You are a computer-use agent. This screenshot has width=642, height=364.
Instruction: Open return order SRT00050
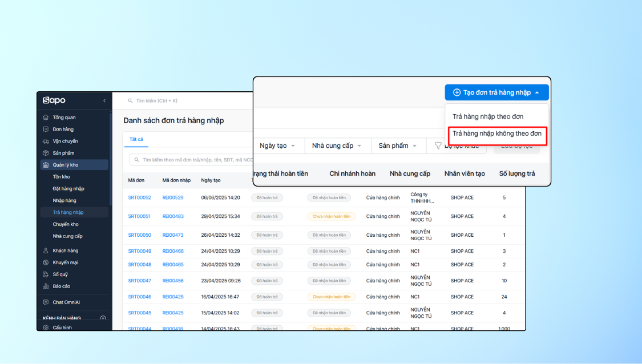click(140, 236)
